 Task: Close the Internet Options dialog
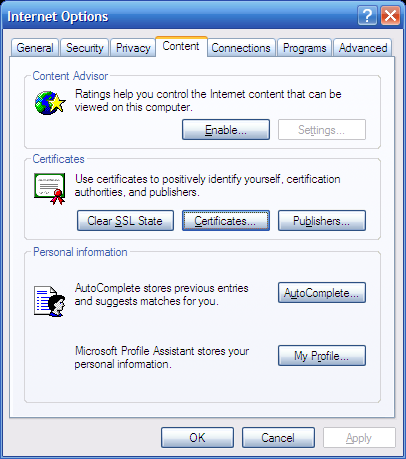point(390,16)
